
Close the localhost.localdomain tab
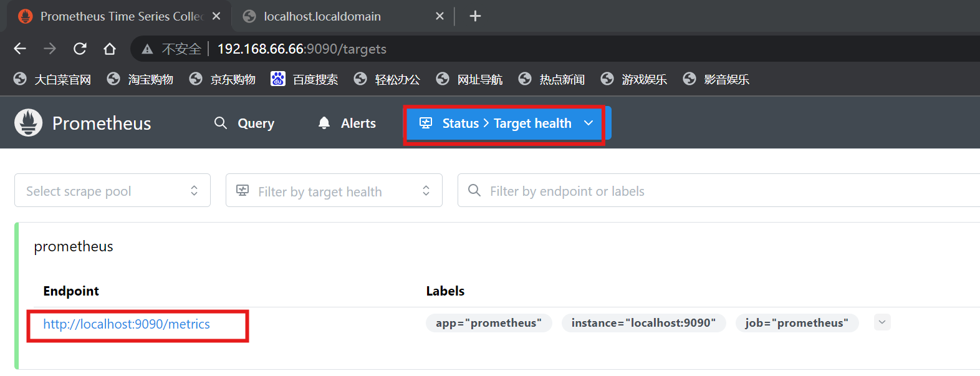[440, 16]
